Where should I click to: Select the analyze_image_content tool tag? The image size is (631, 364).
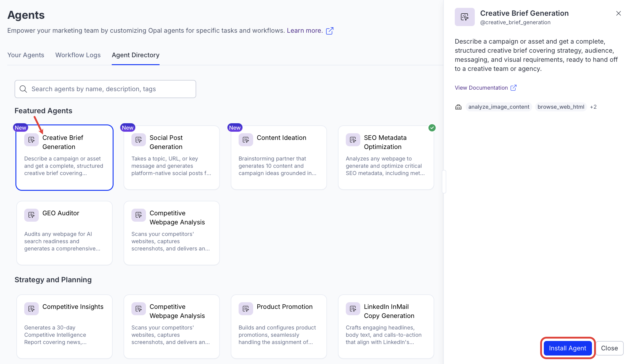pyautogui.click(x=499, y=107)
